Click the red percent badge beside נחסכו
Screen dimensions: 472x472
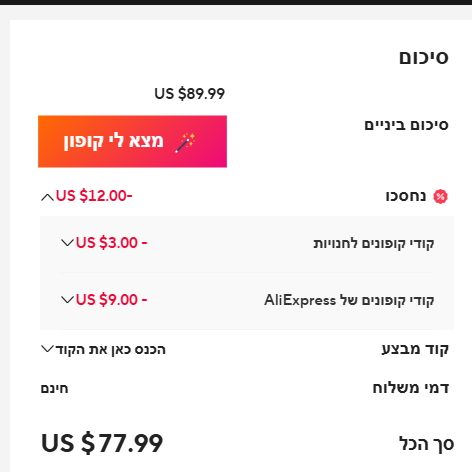pyautogui.click(x=440, y=196)
